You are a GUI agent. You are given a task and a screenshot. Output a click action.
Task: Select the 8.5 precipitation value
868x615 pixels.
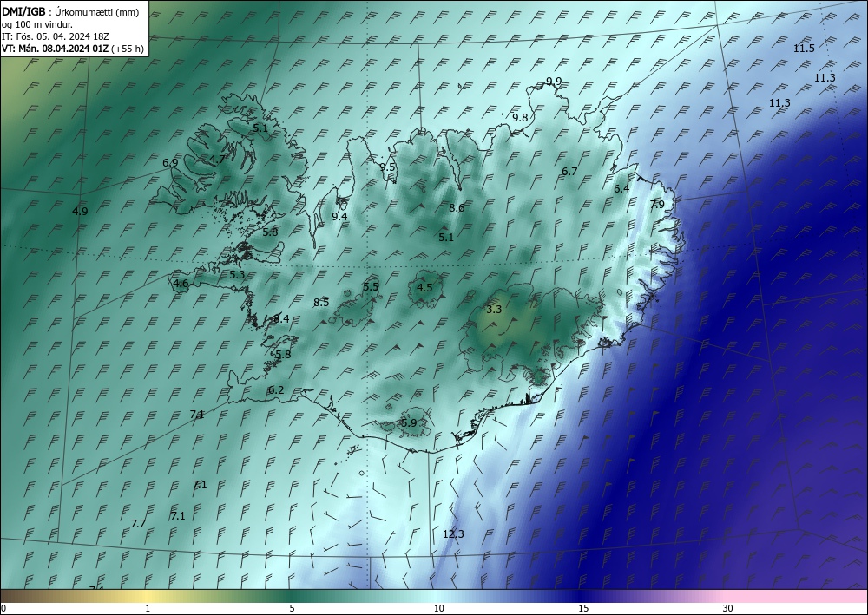[321, 303]
